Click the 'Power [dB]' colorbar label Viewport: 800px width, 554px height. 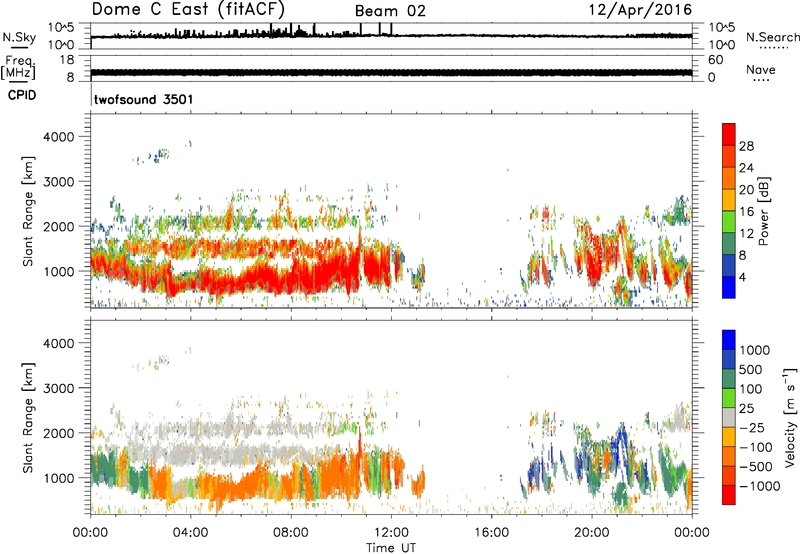click(763, 211)
